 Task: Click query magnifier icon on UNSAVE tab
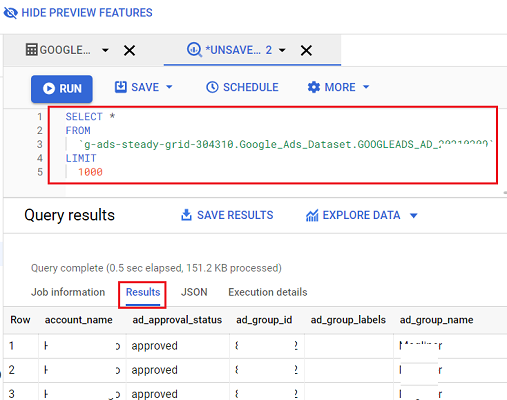tap(194, 50)
